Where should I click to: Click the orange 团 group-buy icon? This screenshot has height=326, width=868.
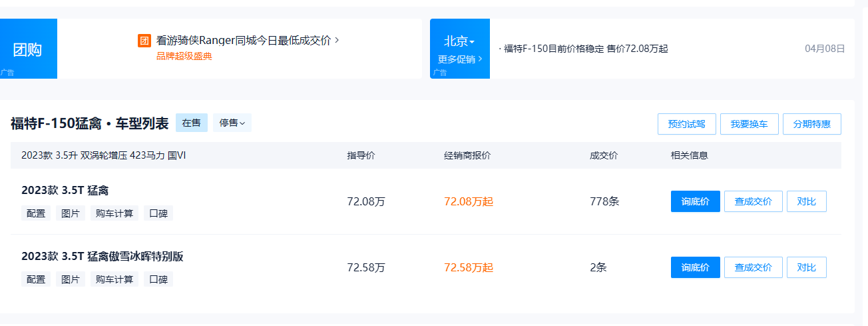pyautogui.click(x=144, y=41)
